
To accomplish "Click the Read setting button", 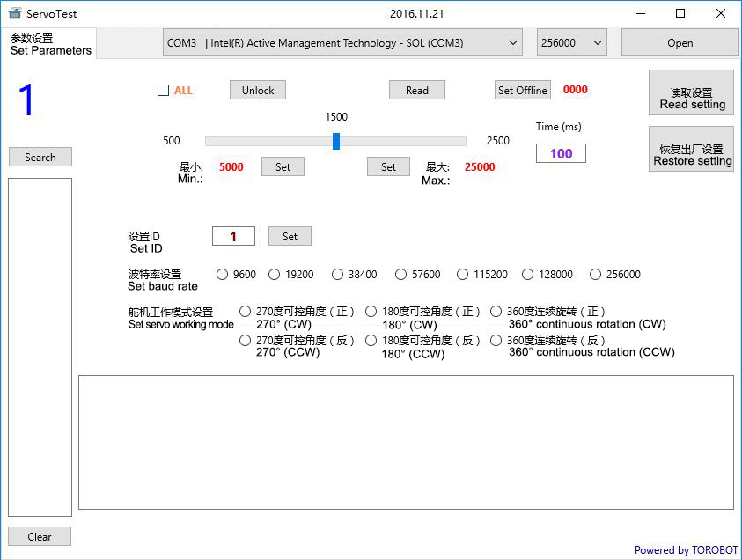I will tap(692, 98).
